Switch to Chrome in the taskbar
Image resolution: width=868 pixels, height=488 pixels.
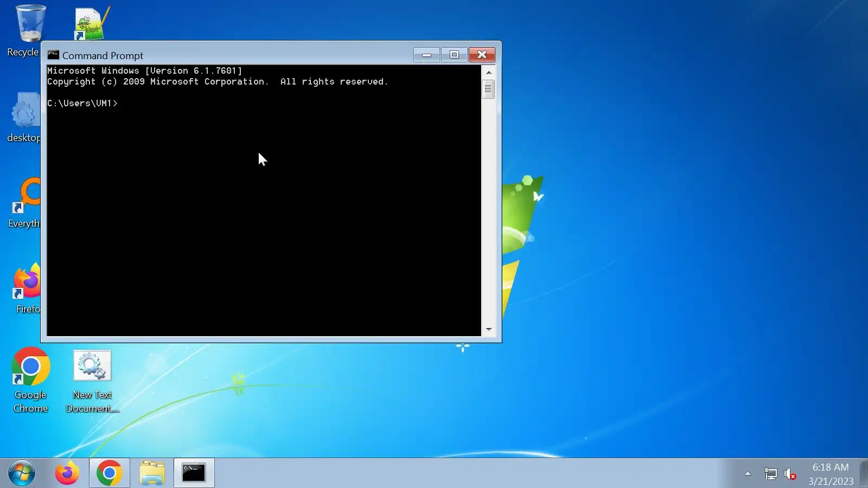click(x=109, y=473)
